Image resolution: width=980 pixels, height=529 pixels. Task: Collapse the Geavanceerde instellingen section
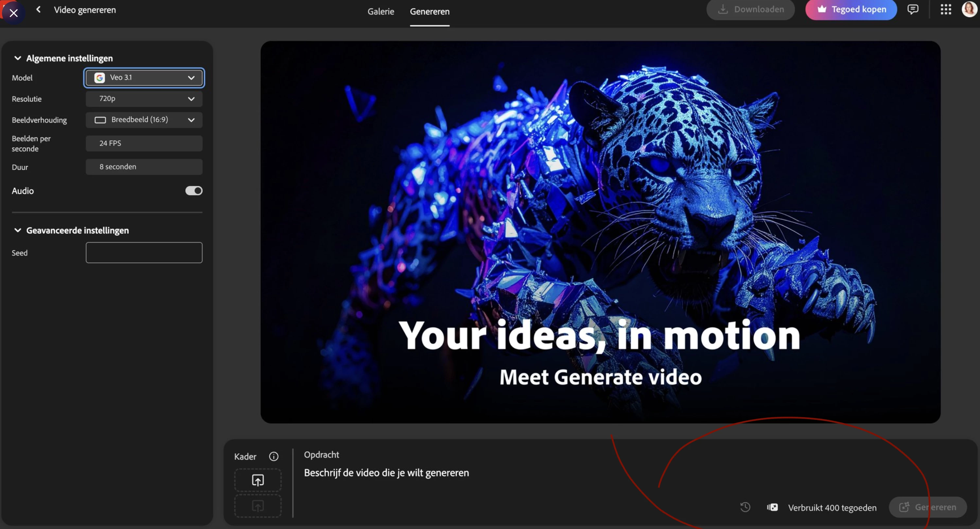point(18,230)
